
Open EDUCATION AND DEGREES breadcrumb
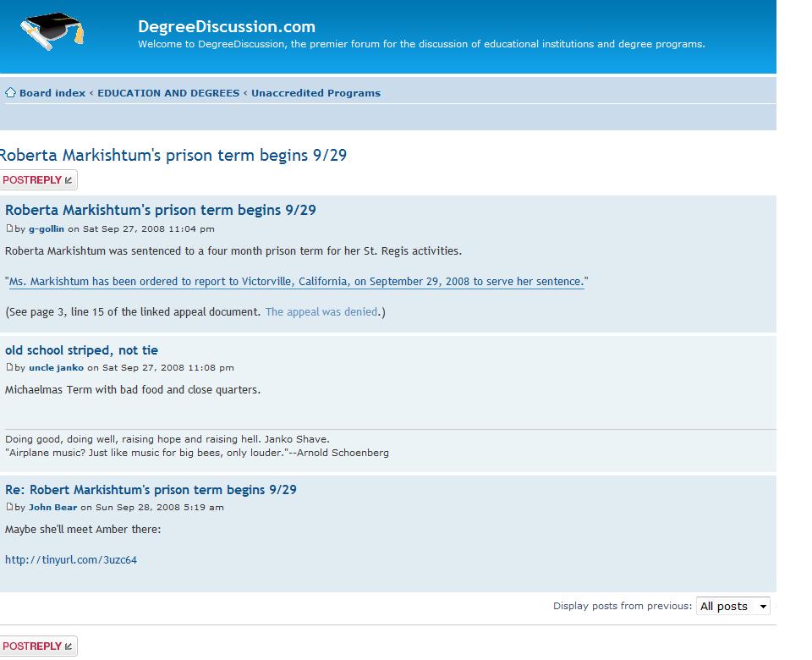(168, 93)
